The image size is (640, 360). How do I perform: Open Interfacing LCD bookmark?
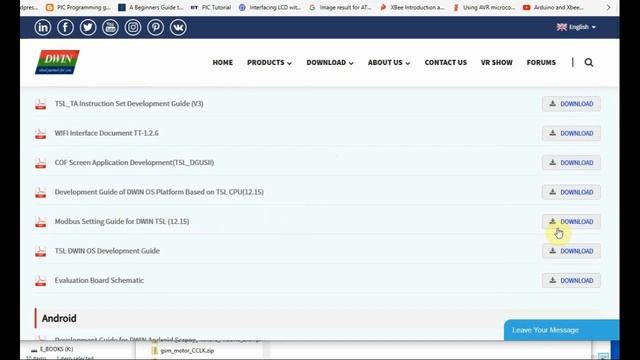(x=270, y=7)
